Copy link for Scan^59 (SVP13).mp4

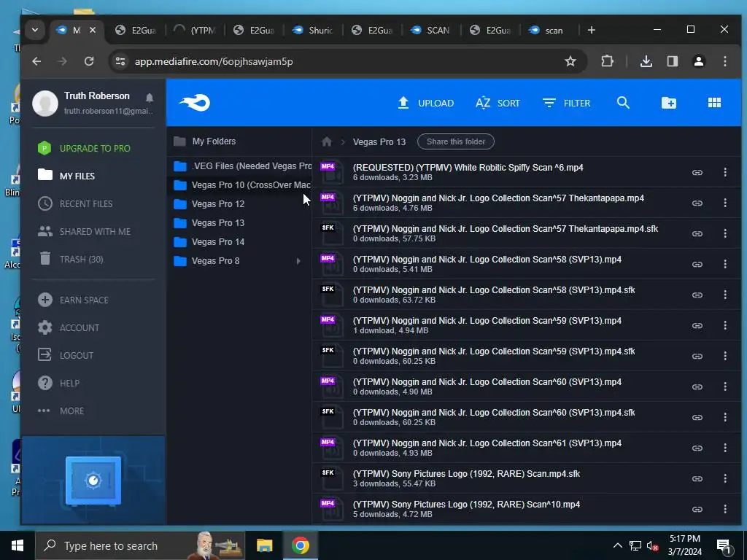point(697,325)
